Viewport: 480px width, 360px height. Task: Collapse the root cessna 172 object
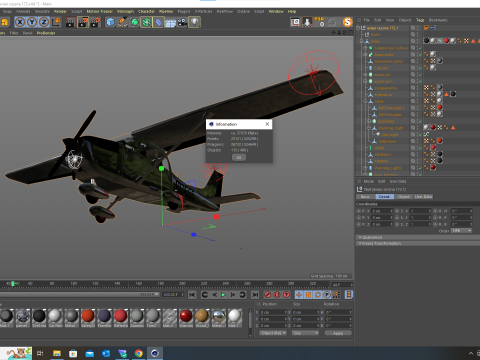coord(358,28)
